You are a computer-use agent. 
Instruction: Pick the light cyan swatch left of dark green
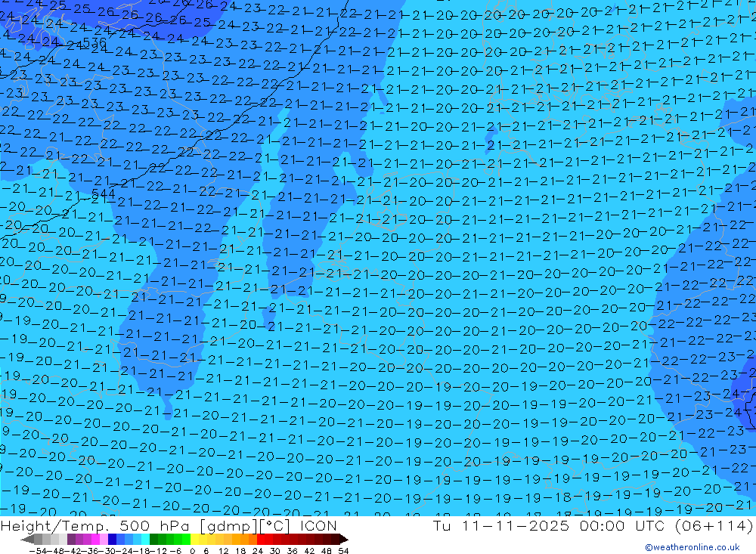pyautogui.click(x=144, y=539)
